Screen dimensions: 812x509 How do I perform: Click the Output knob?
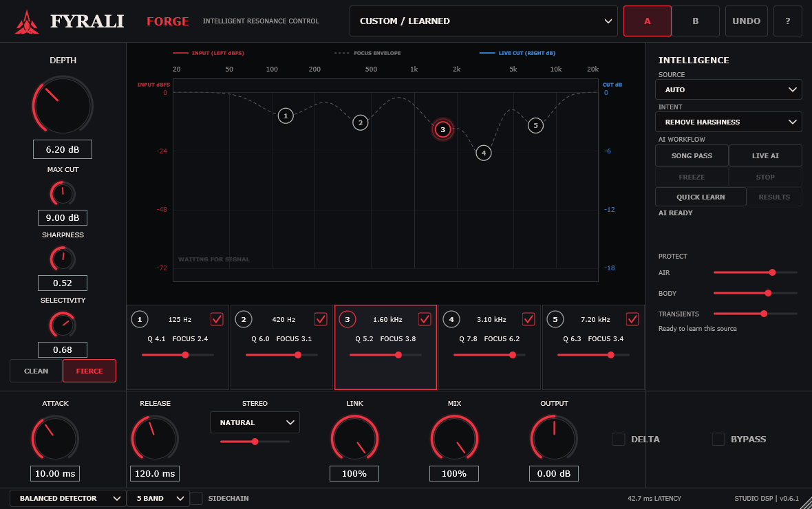tap(554, 438)
